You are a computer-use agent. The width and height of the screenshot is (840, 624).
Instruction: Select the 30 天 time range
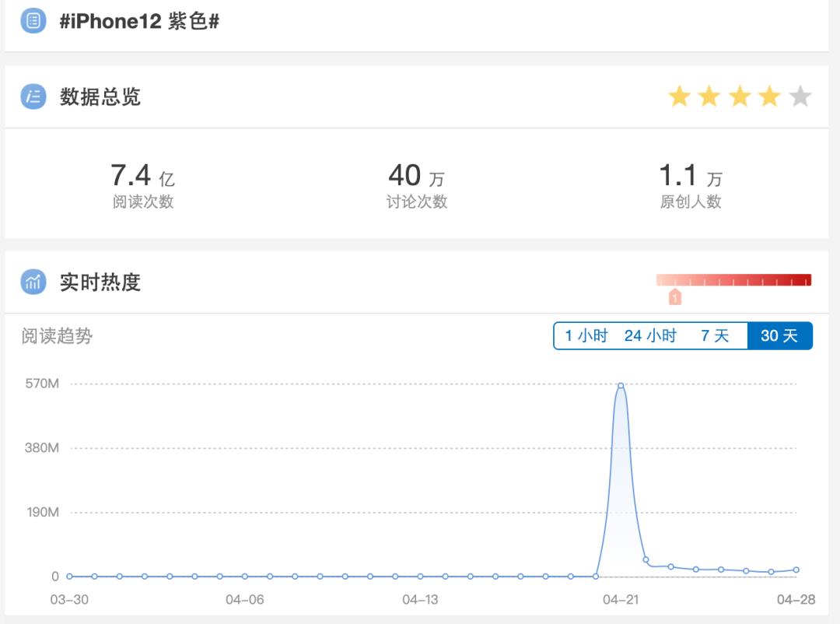tap(779, 336)
